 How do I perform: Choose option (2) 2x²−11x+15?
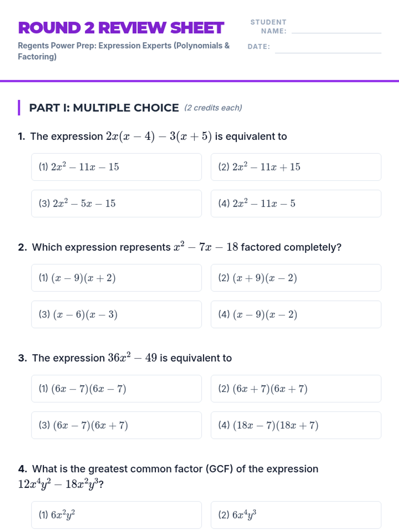point(296,167)
